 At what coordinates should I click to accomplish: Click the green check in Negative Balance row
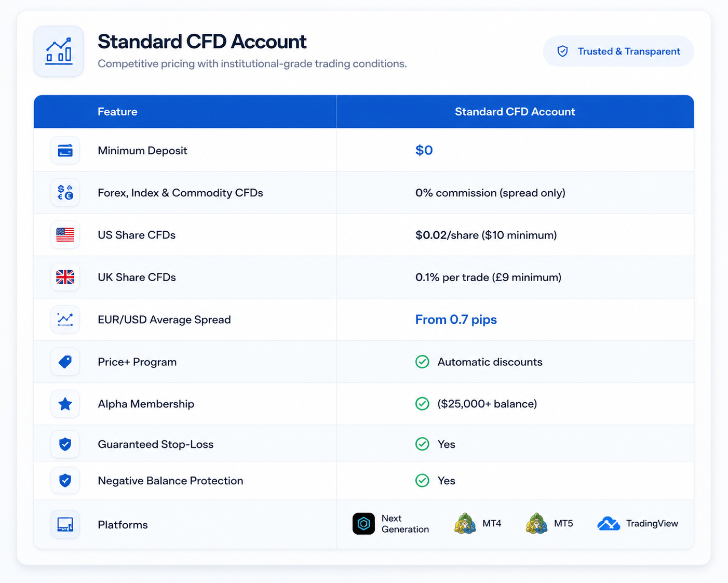point(422,481)
